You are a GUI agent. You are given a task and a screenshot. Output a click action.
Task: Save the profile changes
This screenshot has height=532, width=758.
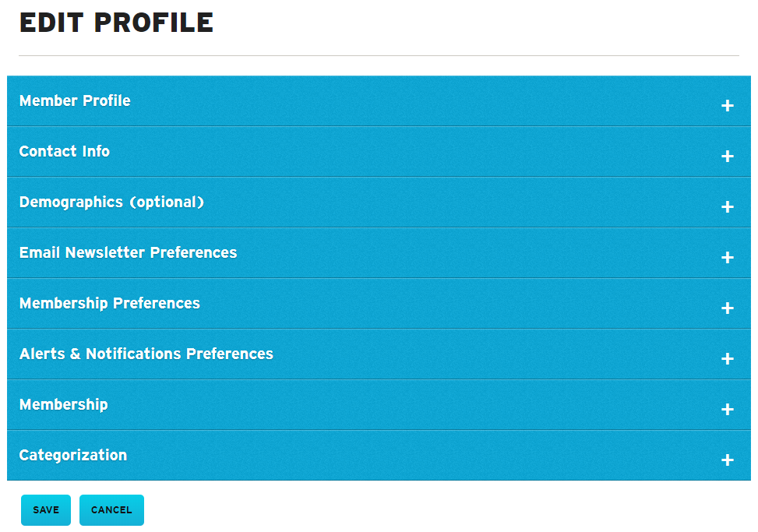point(46,510)
